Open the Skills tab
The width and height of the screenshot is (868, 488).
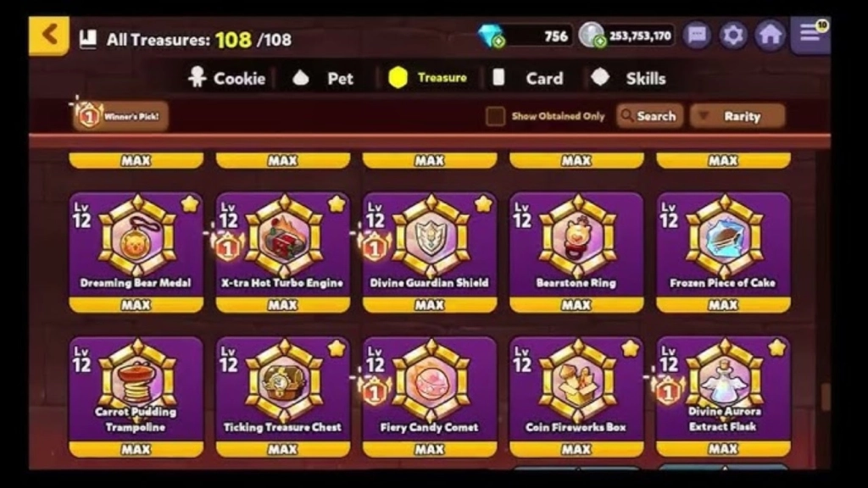pyautogui.click(x=629, y=78)
